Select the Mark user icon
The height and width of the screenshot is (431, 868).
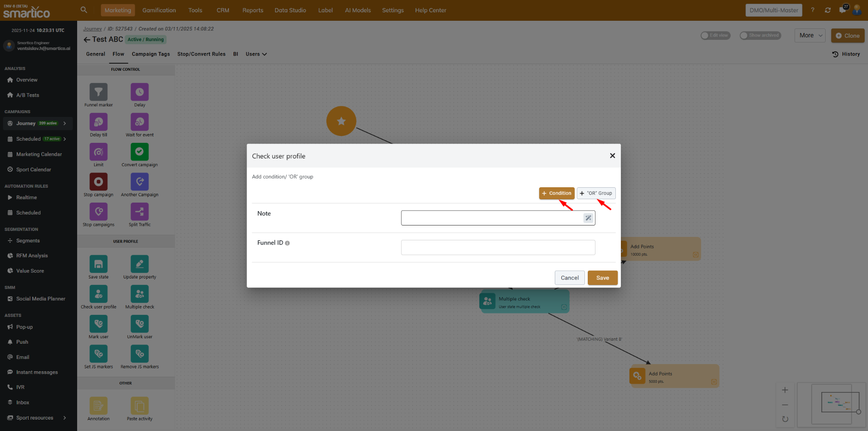[x=98, y=324]
